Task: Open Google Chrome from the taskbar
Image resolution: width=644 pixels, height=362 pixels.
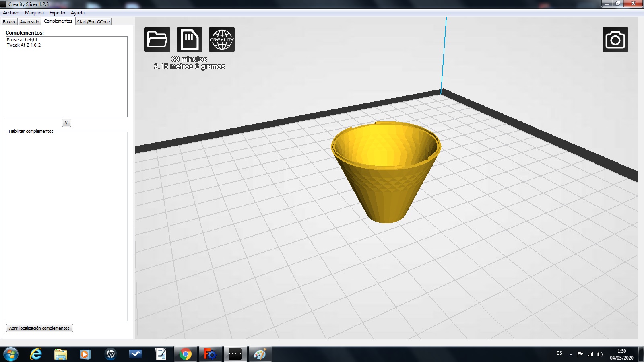Action: [186, 354]
